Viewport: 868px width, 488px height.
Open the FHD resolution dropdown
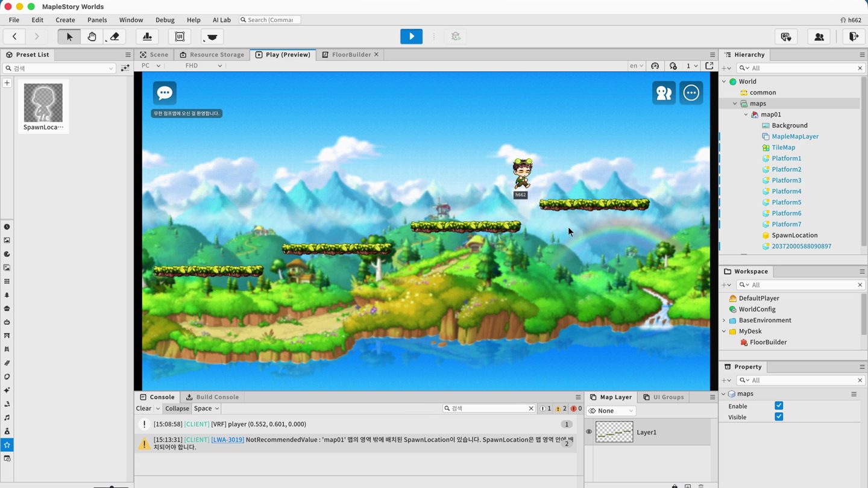click(203, 66)
